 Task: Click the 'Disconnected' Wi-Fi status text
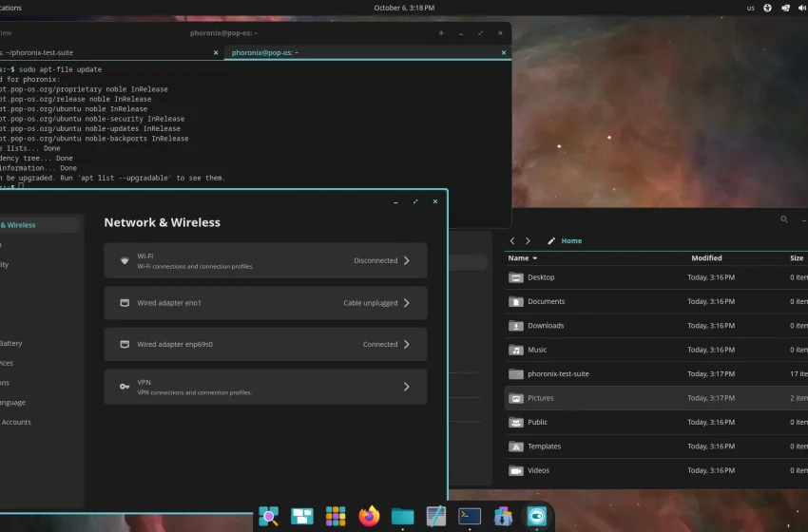[x=375, y=260]
